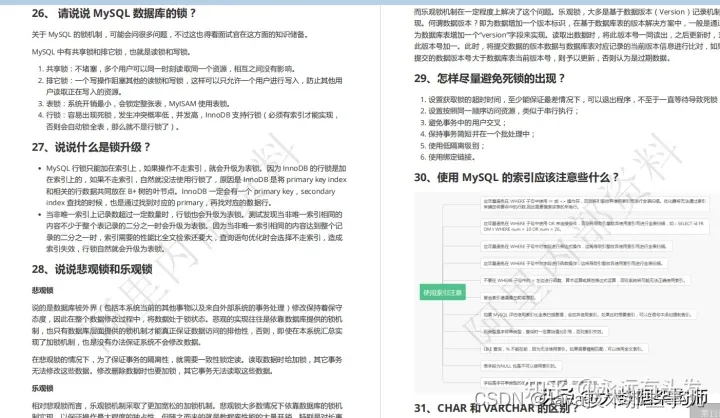
Task: Select list item "共享锁：不堵塞"
Action: [x=170, y=69]
